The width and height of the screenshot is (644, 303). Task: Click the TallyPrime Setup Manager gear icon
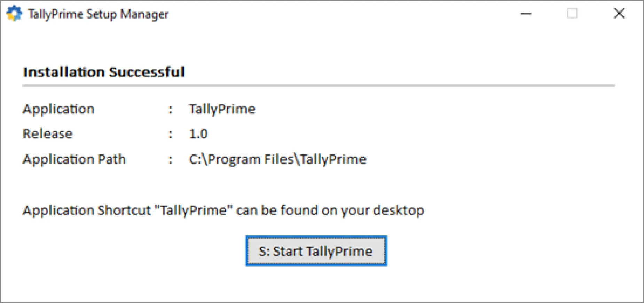[14, 14]
